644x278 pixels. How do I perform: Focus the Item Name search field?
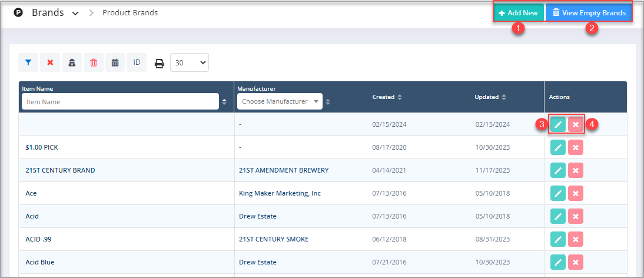pos(120,101)
